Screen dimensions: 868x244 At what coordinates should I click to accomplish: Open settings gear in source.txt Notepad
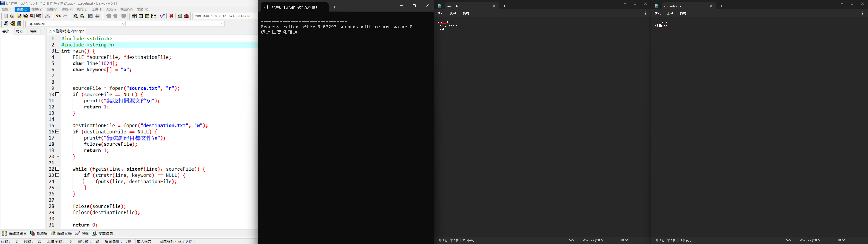645,14
